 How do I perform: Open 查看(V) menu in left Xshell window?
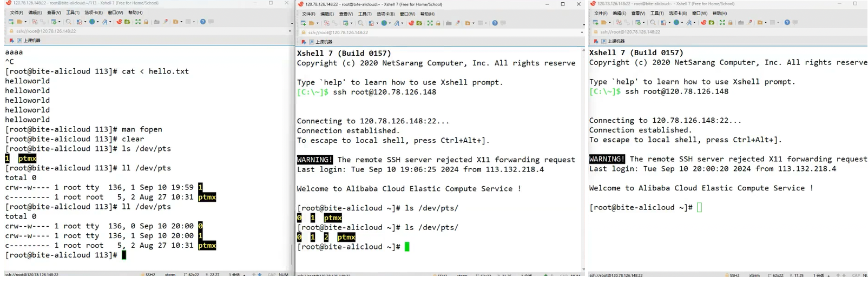pyautogui.click(x=54, y=12)
